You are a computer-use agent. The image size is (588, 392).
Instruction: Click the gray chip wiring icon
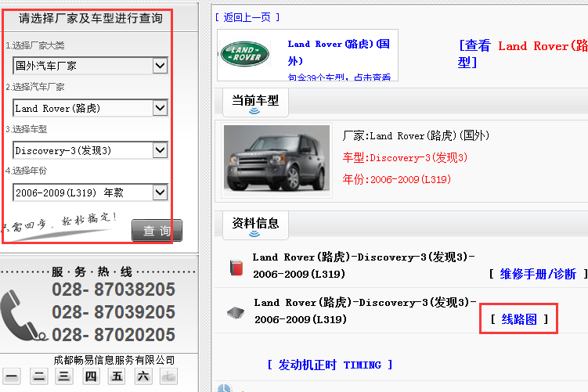[236, 312]
